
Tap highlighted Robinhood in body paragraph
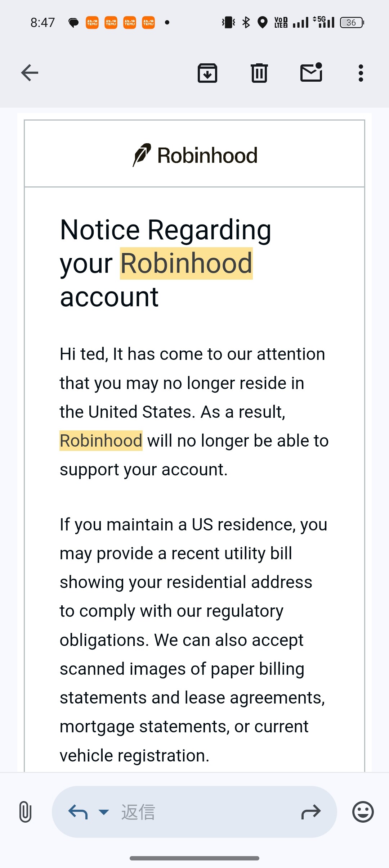[x=101, y=440]
